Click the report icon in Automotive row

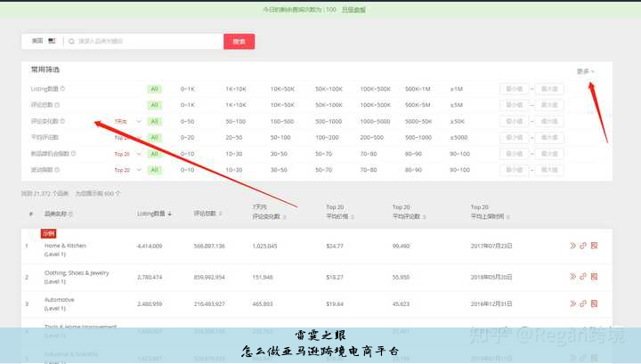[594, 304]
